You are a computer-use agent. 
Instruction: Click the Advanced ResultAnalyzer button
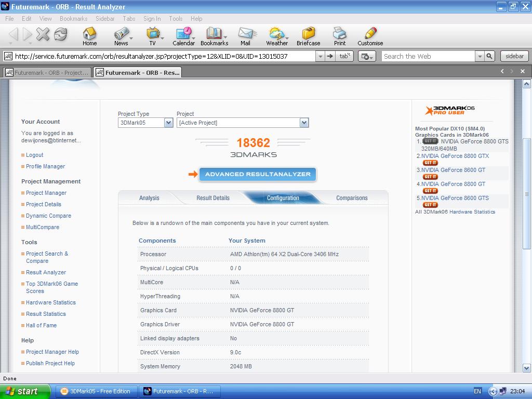[258, 174]
